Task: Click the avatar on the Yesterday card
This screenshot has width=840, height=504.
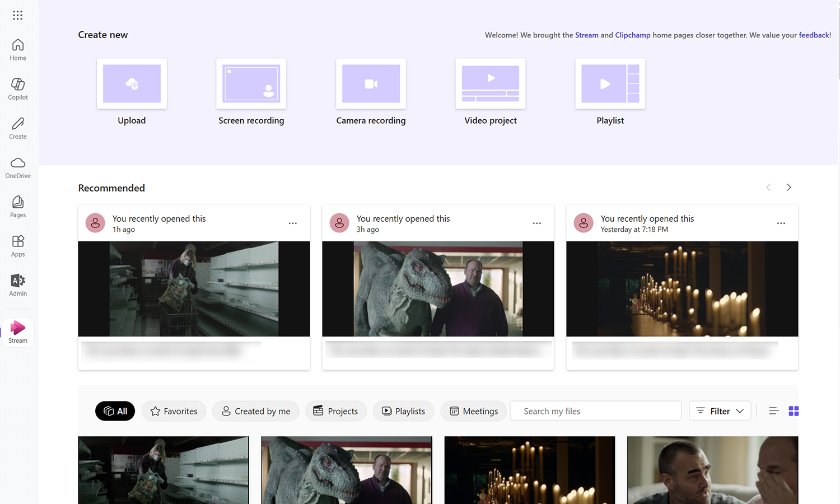Action: [584, 223]
